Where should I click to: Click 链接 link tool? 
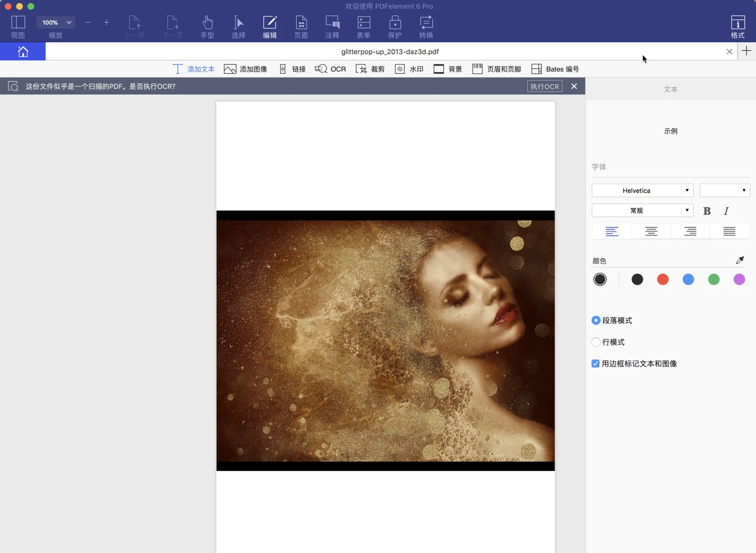click(x=292, y=69)
